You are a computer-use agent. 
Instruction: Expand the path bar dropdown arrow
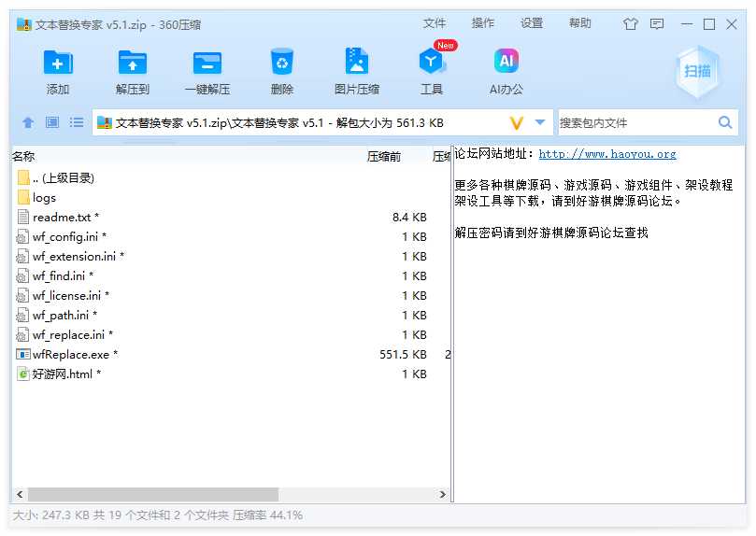coord(540,122)
